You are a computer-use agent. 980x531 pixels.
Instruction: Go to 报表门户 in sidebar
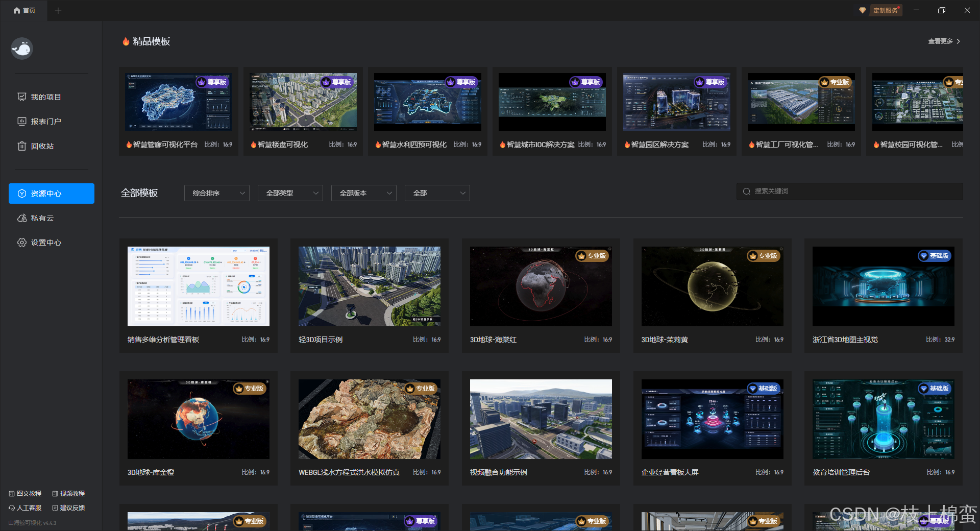tap(51, 121)
